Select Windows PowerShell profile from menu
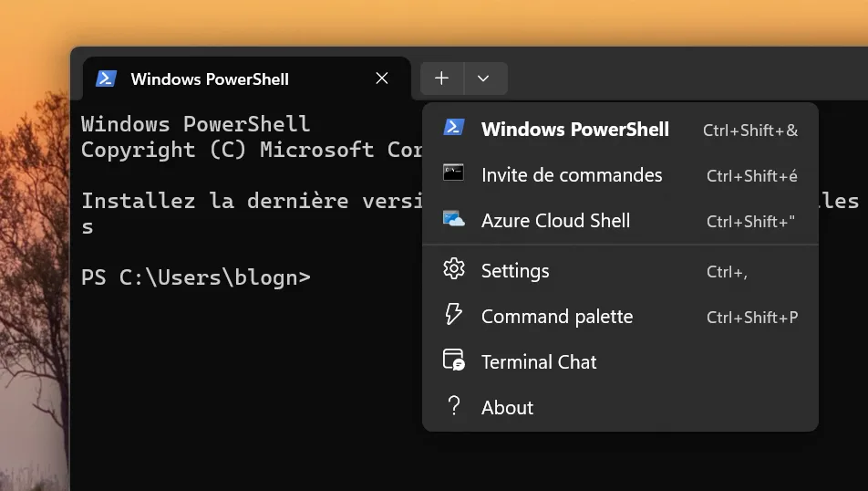 [574, 130]
